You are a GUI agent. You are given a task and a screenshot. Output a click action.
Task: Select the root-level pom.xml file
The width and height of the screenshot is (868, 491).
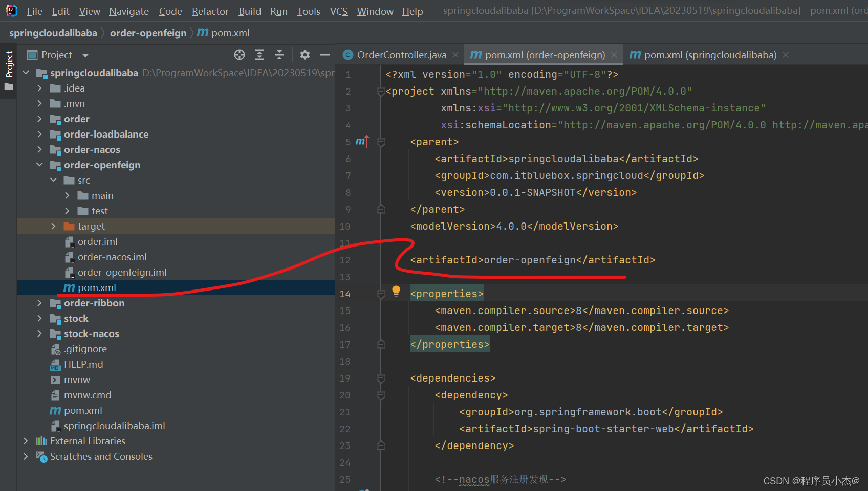tap(83, 410)
